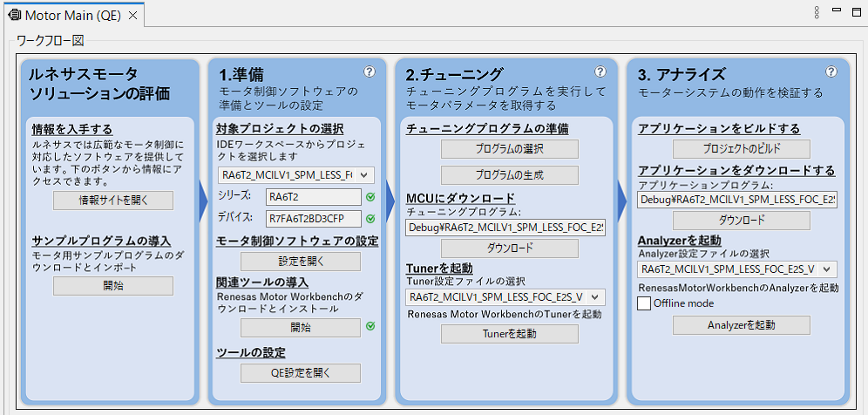The width and height of the screenshot is (868, 415).
Task: Open help for 3. アナライズ section
Action: click(x=831, y=71)
